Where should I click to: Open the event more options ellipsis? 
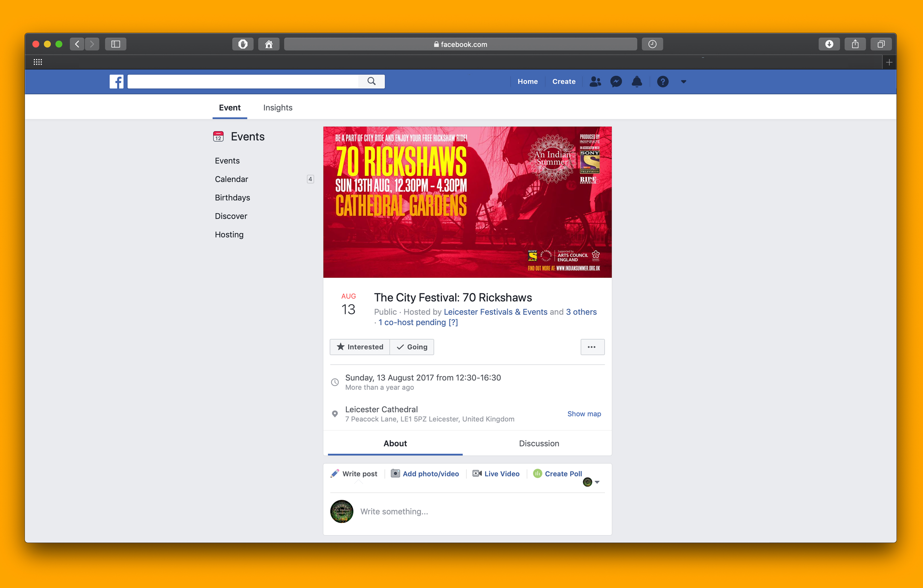592,347
